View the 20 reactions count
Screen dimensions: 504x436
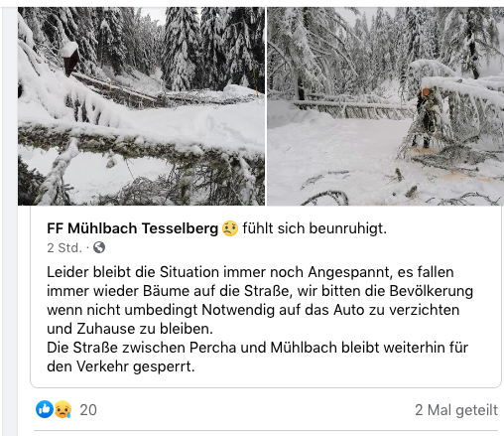[88, 410]
